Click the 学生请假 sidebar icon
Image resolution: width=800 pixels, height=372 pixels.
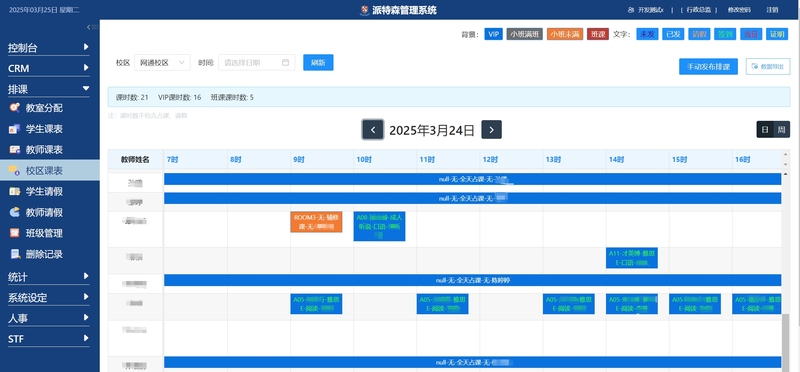[15, 191]
